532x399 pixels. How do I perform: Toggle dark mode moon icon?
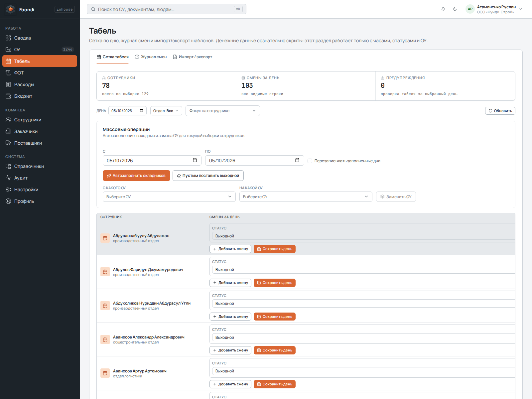(455, 9)
